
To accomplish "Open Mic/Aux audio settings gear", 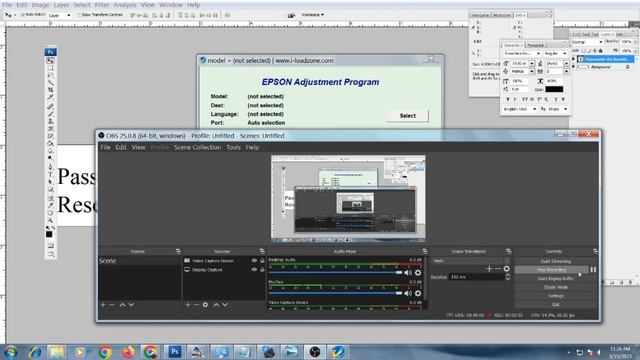I will 418,293.
